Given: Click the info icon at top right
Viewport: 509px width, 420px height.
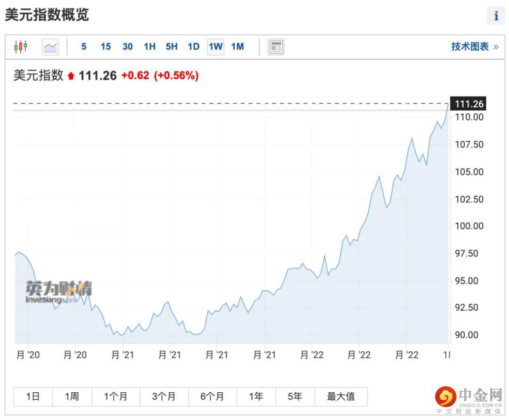Looking at the screenshot, I should point(496,16).
